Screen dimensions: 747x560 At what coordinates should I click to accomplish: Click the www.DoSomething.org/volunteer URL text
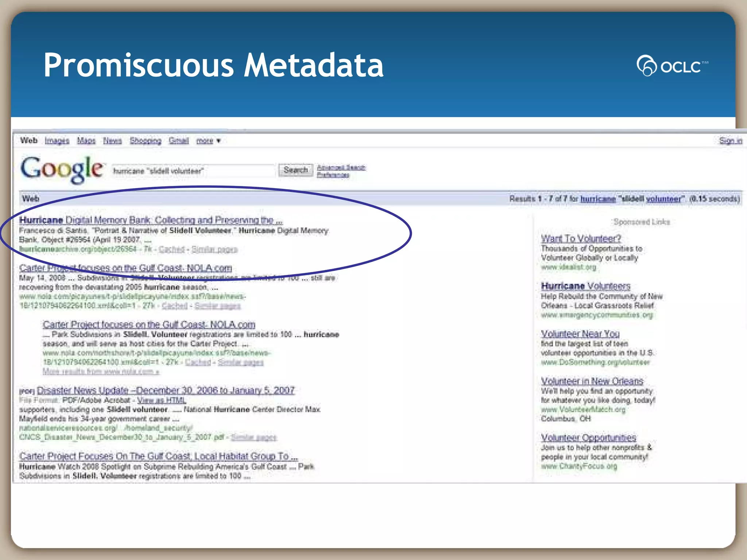coord(595,362)
